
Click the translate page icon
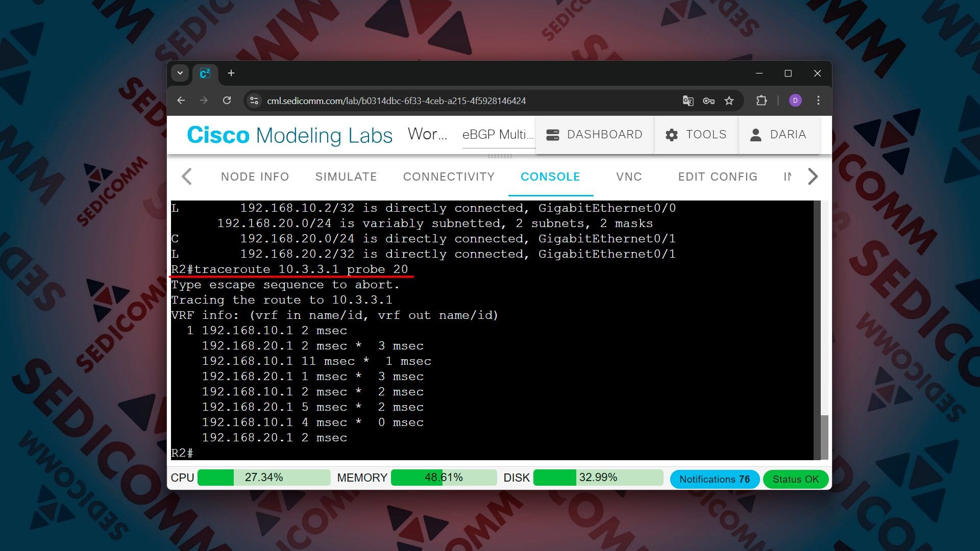pyautogui.click(x=688, y=101)
